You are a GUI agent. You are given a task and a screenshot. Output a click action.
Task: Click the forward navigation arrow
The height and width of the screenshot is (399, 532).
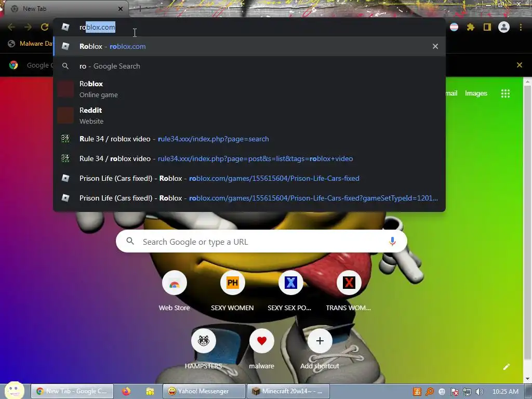click(x=28, y=27)
